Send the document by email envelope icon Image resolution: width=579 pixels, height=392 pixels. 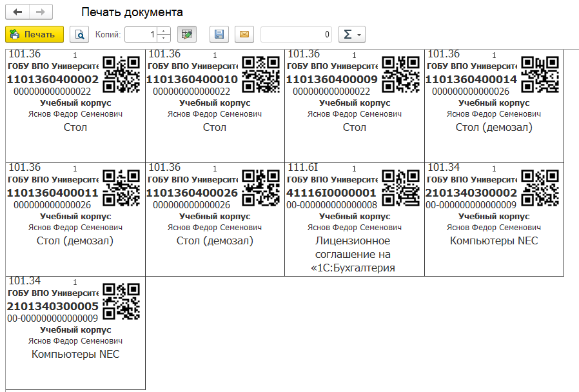tap(244, 34)
